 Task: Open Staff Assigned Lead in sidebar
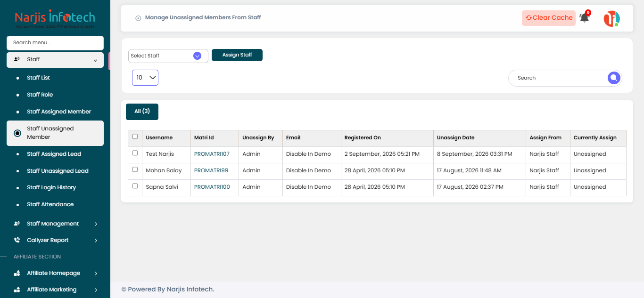54,154
